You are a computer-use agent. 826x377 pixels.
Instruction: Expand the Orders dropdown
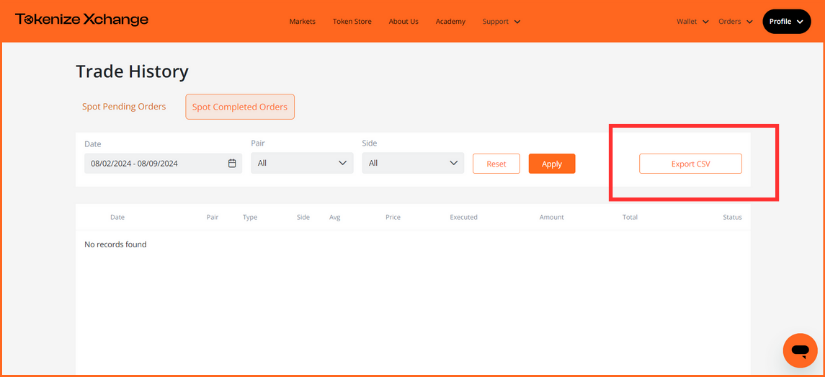(x=735, y=22)
